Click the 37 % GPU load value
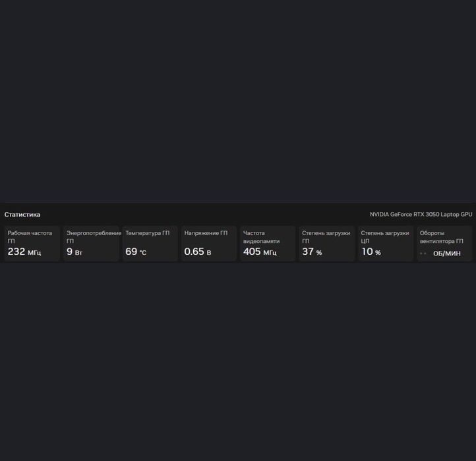 312,252
